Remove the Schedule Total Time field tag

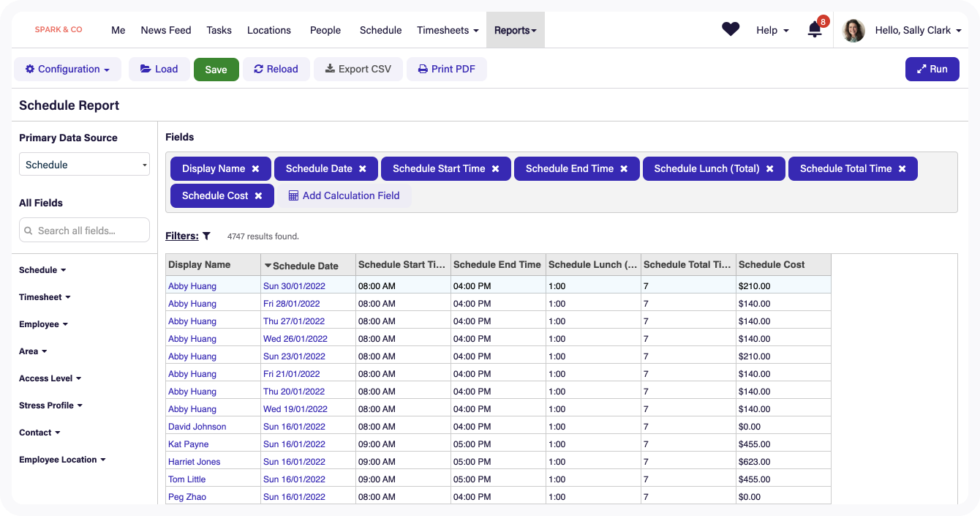902,168
